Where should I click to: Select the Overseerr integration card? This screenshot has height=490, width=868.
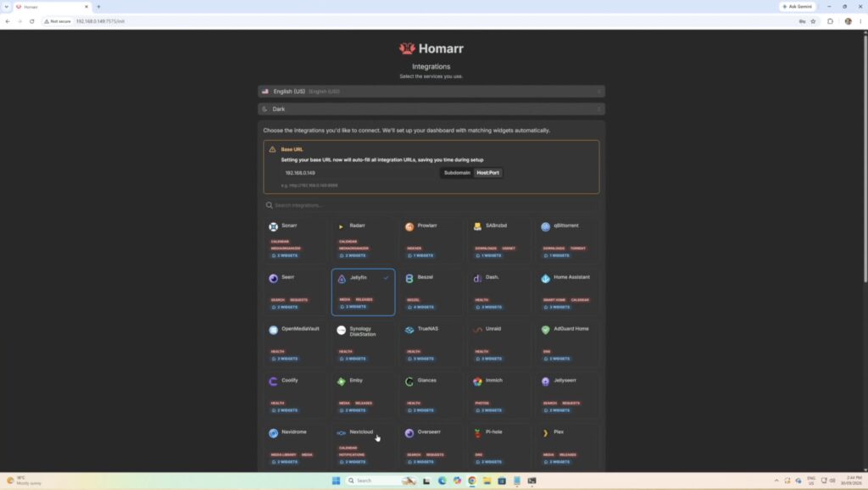(x=431, y=447)
